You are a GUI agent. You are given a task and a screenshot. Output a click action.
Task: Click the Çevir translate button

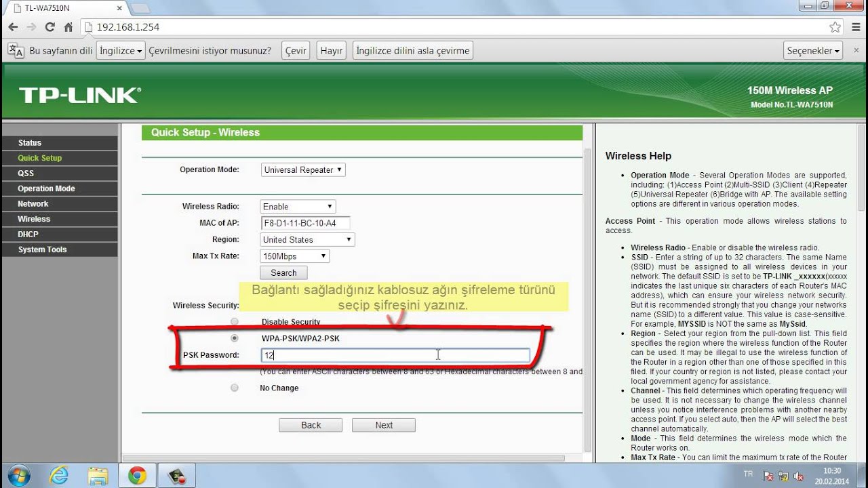pyautogui.click(x=296, y=51)
